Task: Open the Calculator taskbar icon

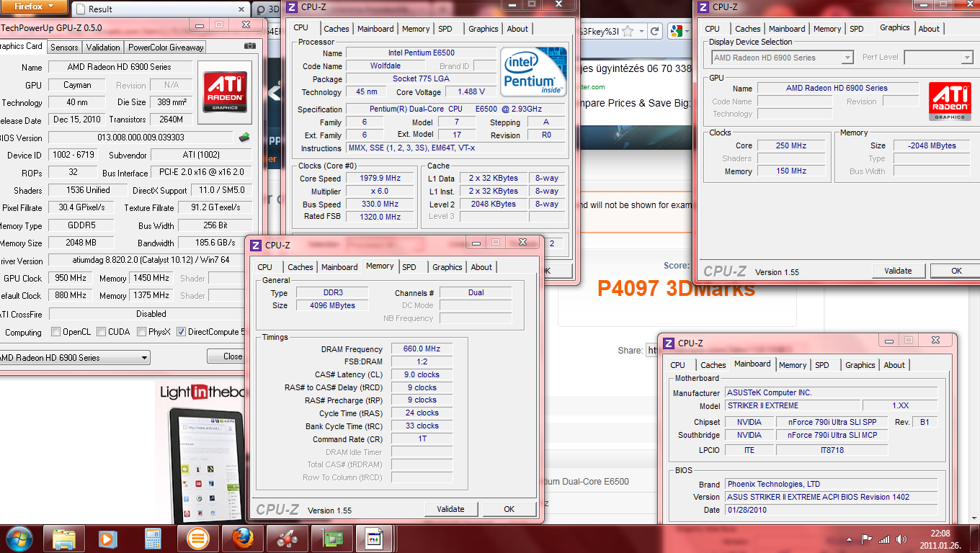Action: [153, 538]
